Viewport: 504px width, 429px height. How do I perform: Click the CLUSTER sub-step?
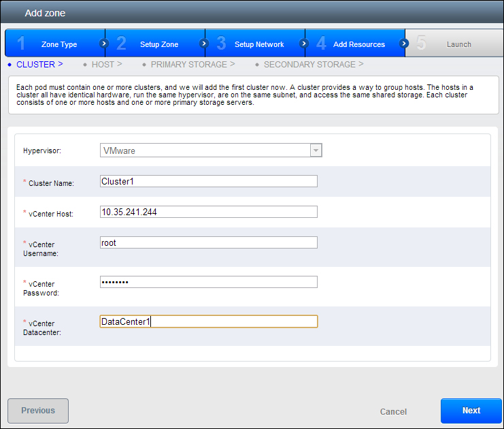[39, 64]
